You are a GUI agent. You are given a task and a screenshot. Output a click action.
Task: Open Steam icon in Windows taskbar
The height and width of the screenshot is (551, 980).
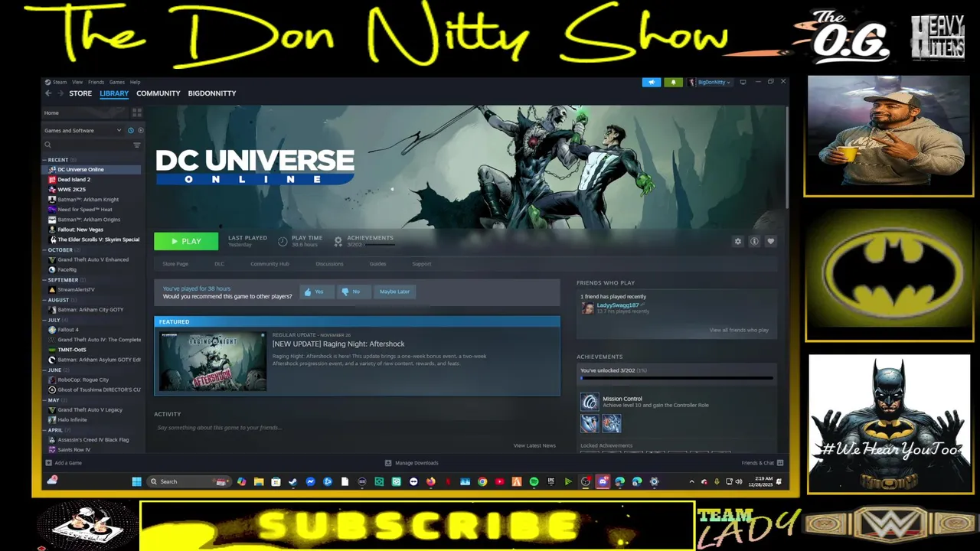tap(292, 482)
